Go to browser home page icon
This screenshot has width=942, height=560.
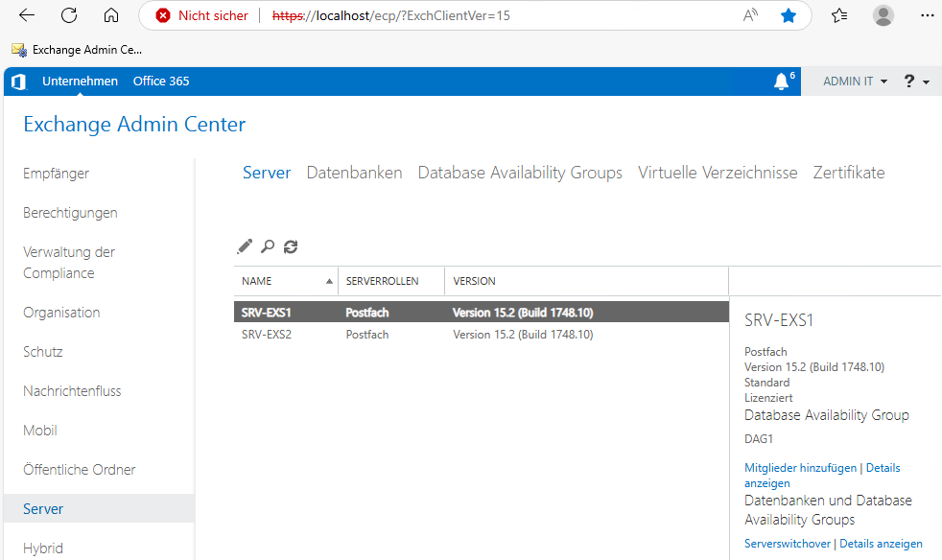111,15
